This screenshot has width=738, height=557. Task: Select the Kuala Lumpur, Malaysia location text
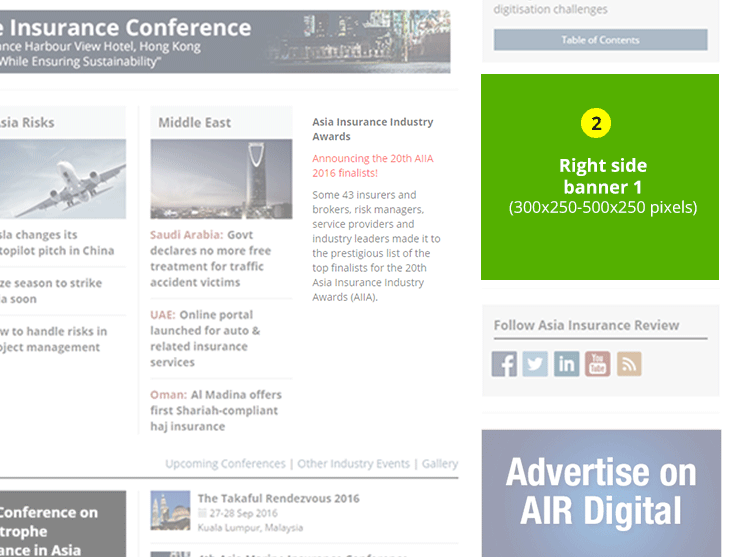250,528
